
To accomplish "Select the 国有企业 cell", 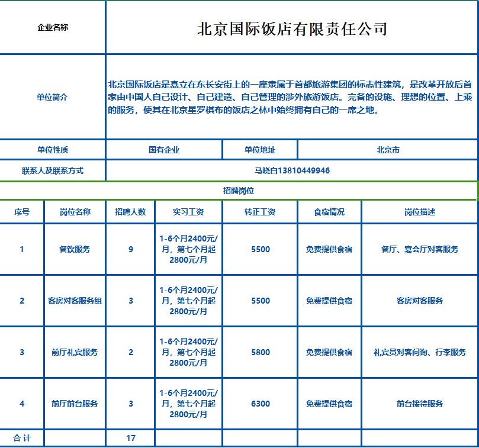I will tap(164, 150).
